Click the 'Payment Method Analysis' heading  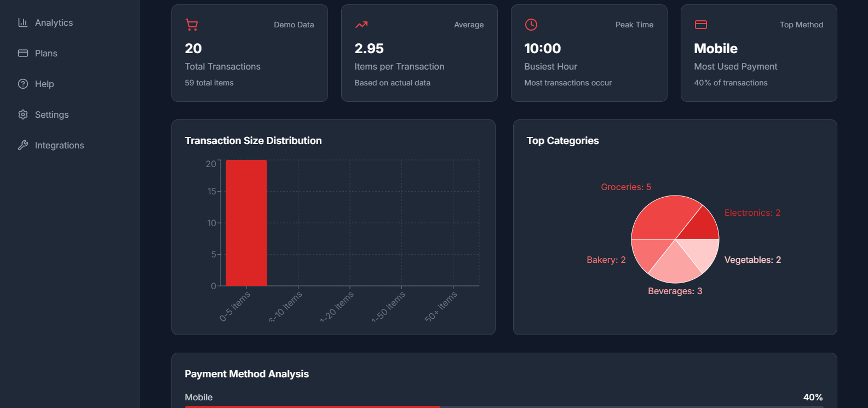click(x=247, y=374)
